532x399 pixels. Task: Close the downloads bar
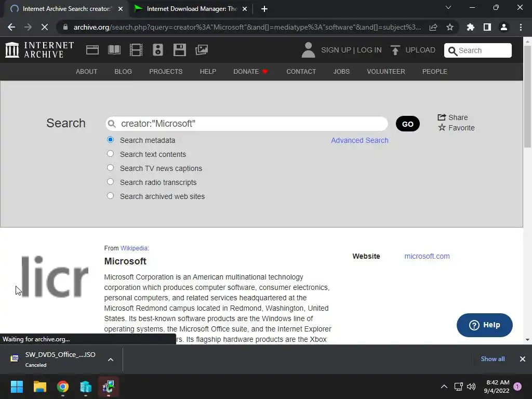click(523, 359)
